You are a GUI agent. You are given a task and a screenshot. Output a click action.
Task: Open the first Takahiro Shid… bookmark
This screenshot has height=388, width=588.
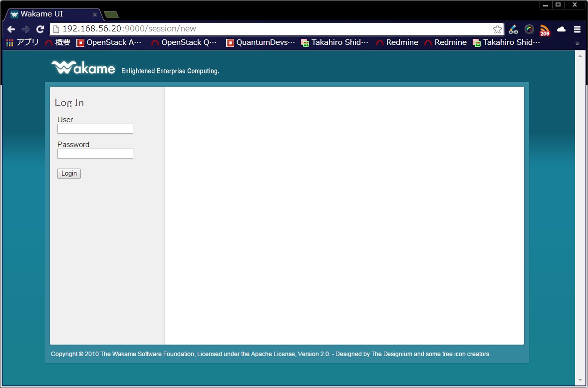click(x=335, y=42)
